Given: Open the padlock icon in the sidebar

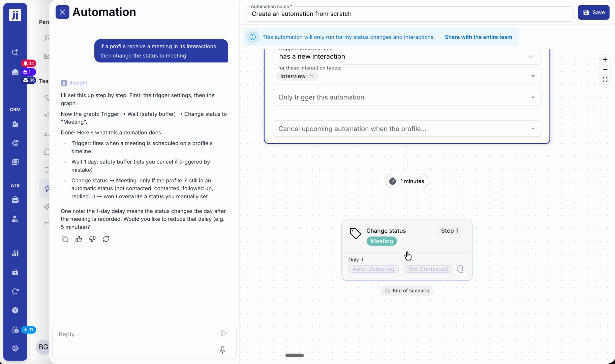Looking at the screenshot, I should pyautogui.click(x=15, y=272).
